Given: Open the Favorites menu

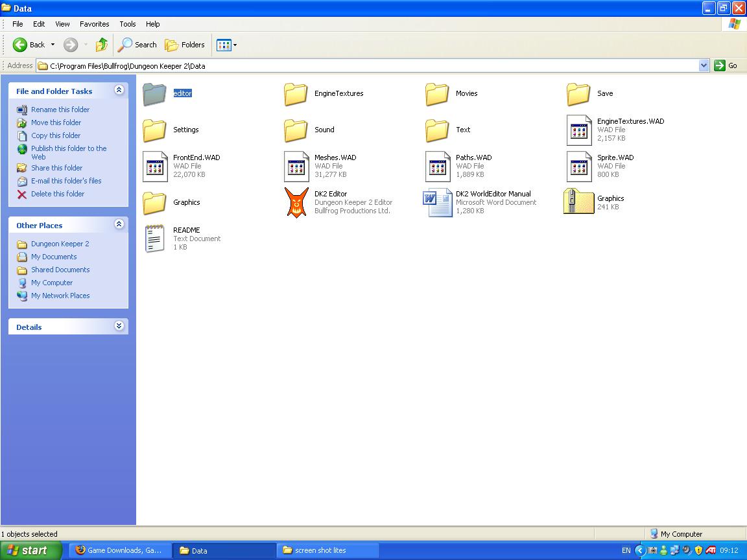Looking at the screenshot, I should pyautogui.click(x=94, y=24).
